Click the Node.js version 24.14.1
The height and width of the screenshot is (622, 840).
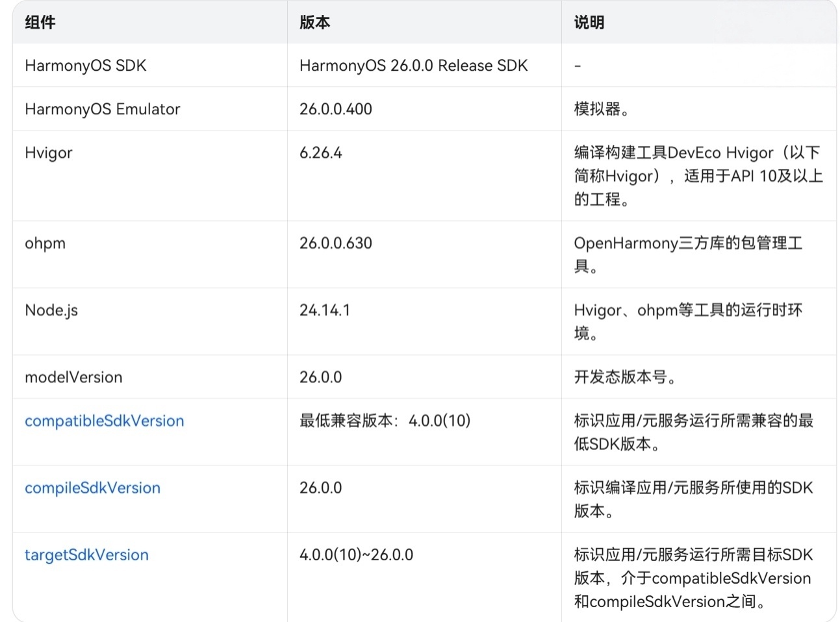325,310
